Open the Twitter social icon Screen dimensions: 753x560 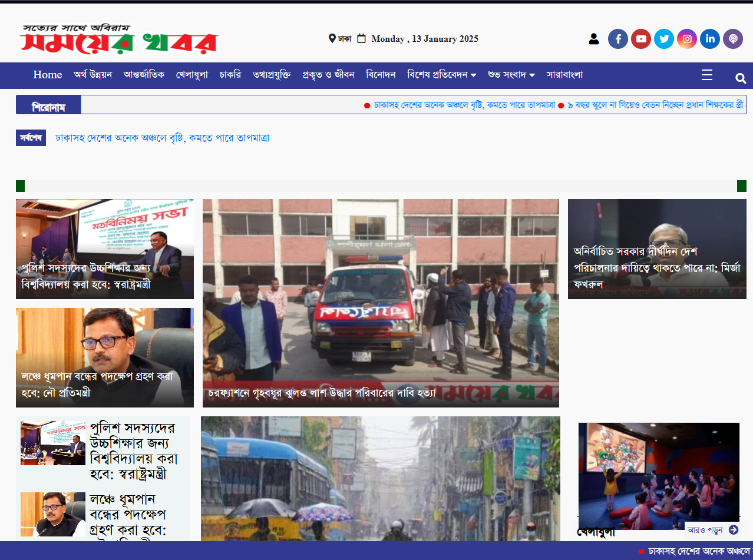664,39
